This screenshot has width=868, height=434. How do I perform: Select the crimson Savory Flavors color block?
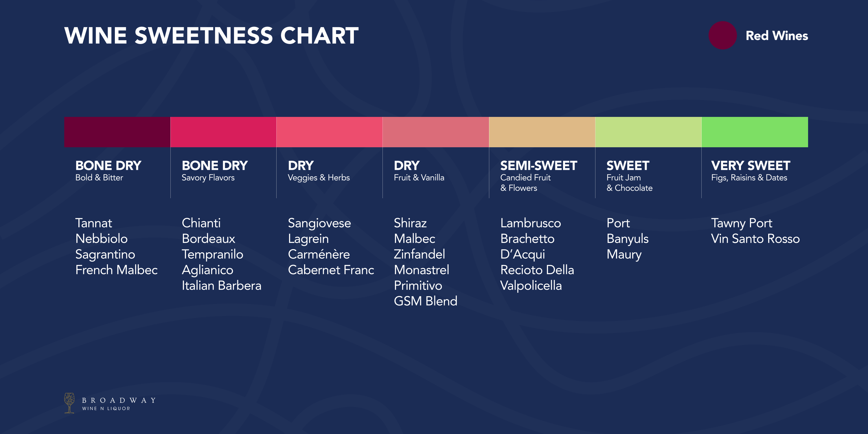(x=223, y=132)
